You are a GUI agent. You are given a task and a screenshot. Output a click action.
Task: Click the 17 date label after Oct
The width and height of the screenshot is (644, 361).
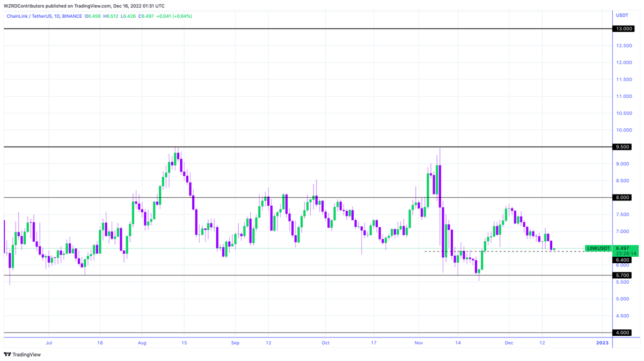tap(374, 342)
